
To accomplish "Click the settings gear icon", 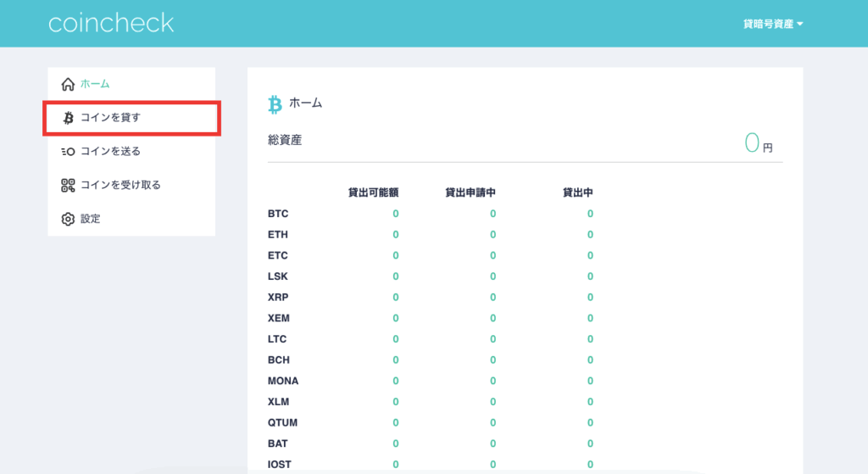I will [x=69, y=219].
